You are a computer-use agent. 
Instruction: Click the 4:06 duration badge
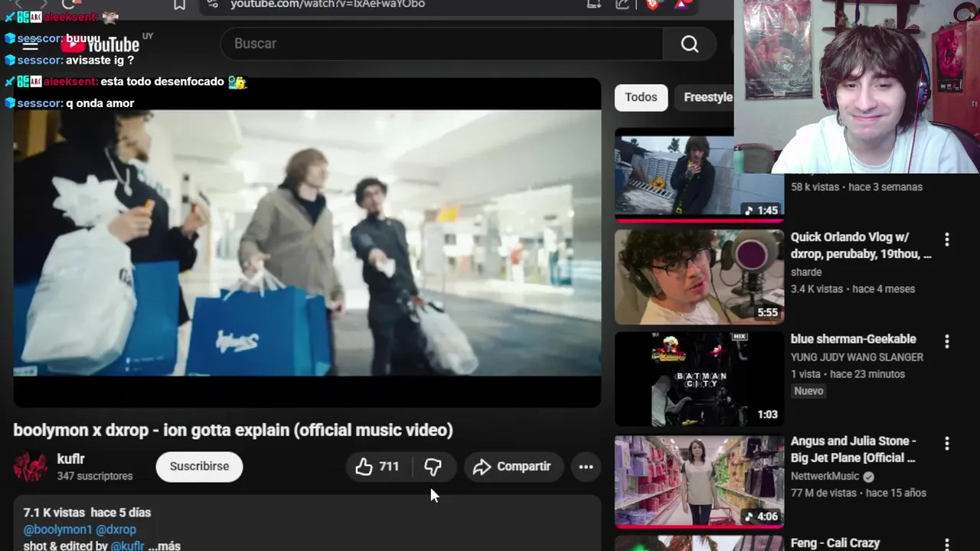761,517
